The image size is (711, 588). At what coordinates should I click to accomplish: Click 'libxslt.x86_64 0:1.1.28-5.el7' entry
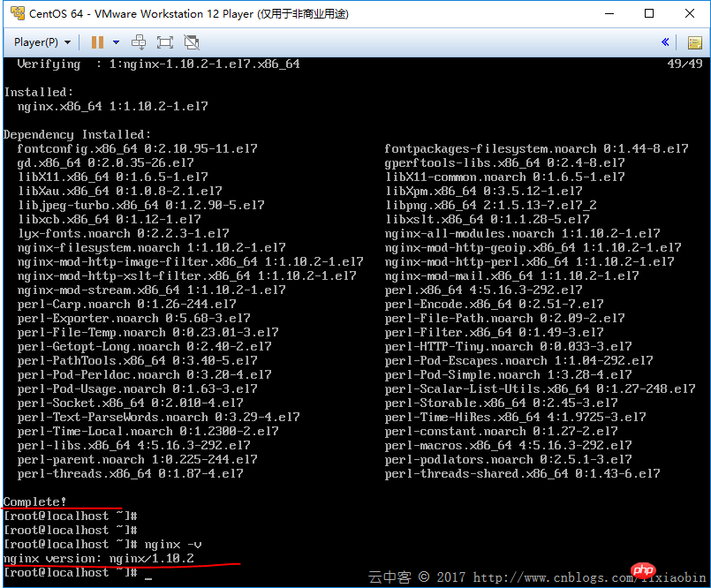click(x=487, y=220)
